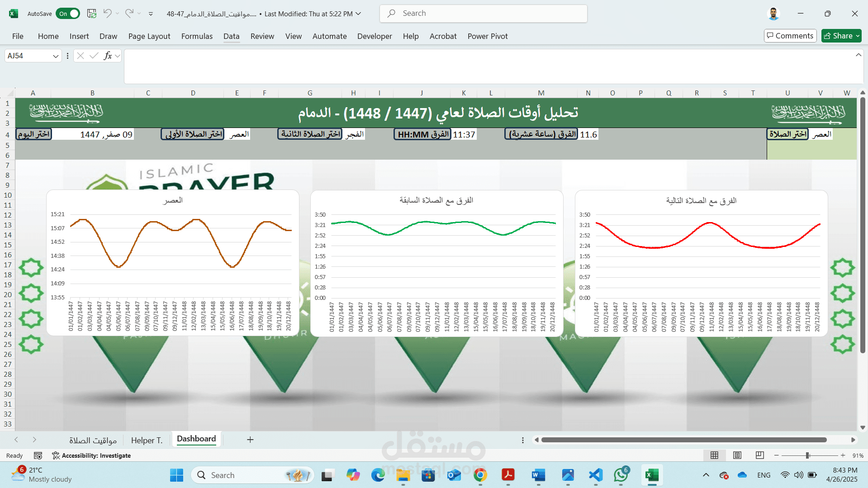
Task: Switch to Page Break Preview icon
Action: (x=760, y=455)
